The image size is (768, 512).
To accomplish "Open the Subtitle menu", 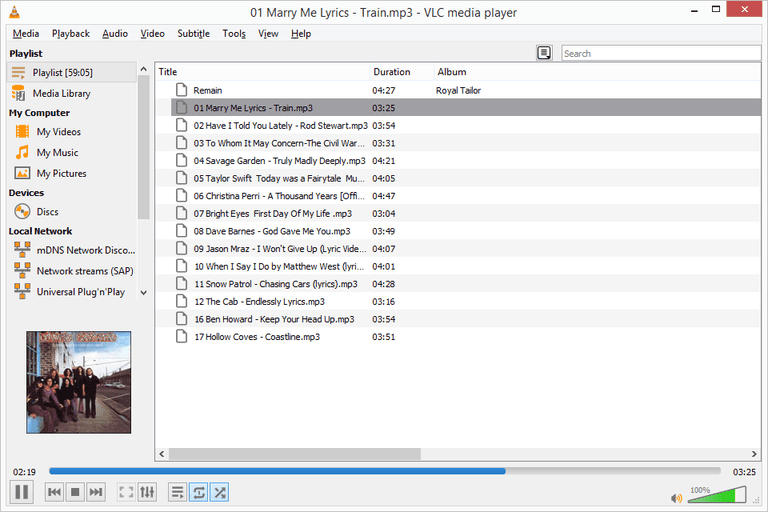I will (x=193, y=34).
